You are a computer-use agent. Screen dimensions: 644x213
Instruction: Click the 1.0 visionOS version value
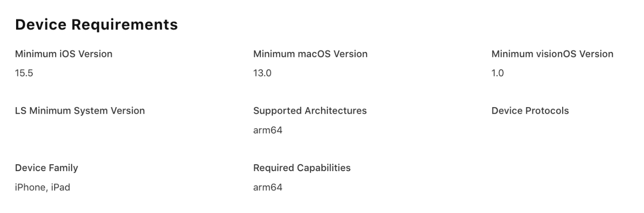pyautogui.click(x=498, y=73)
